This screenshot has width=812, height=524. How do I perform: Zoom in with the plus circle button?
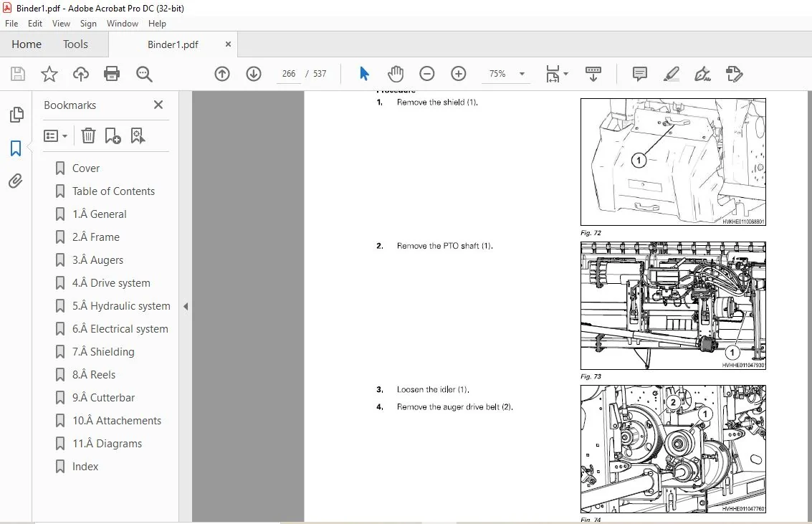tap(458, 74)
